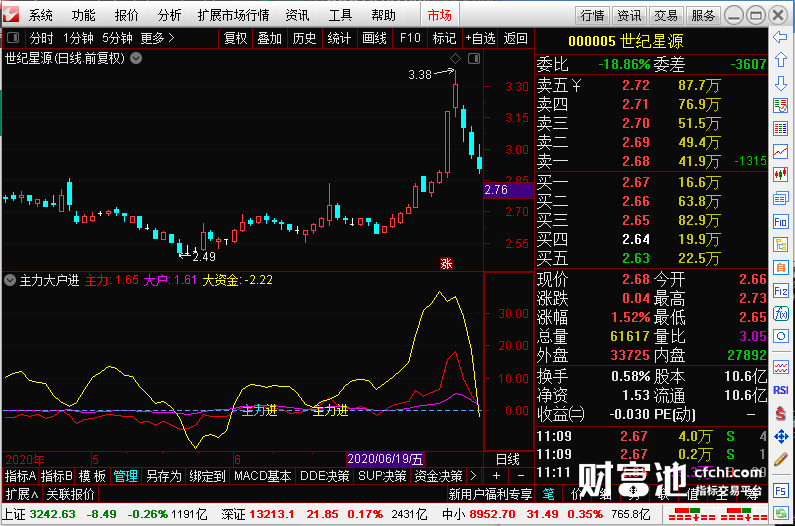
Task: Open the 报价 menu
Action: [126, 15]
